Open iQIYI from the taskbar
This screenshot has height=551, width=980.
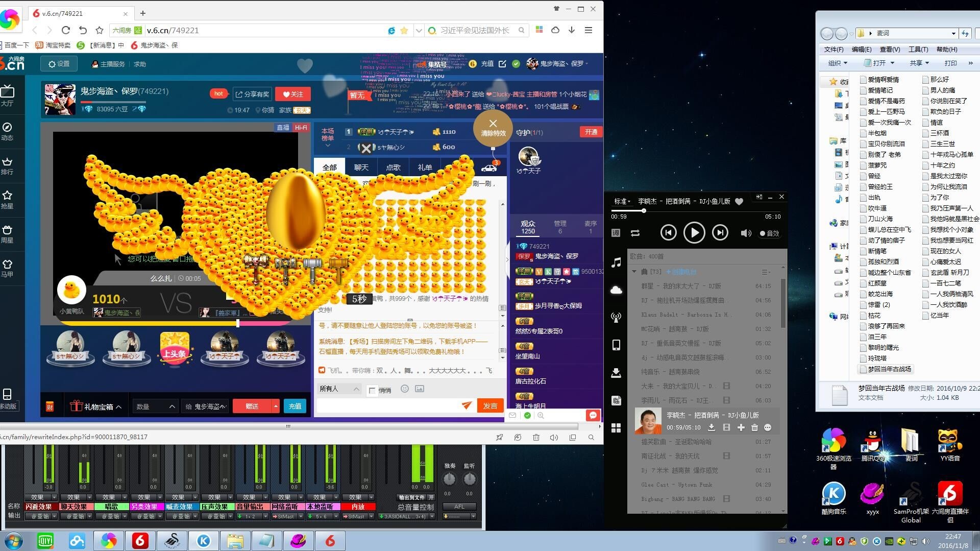tap(46, 541)
